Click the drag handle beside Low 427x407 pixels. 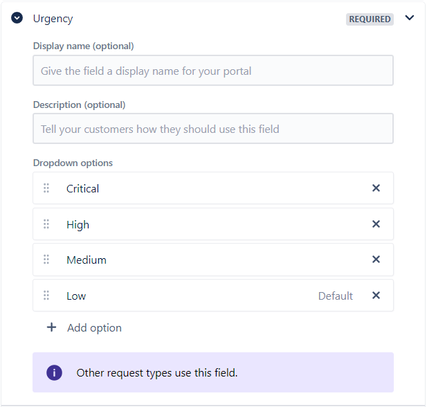pyautogui.click(x=46, y=295)
